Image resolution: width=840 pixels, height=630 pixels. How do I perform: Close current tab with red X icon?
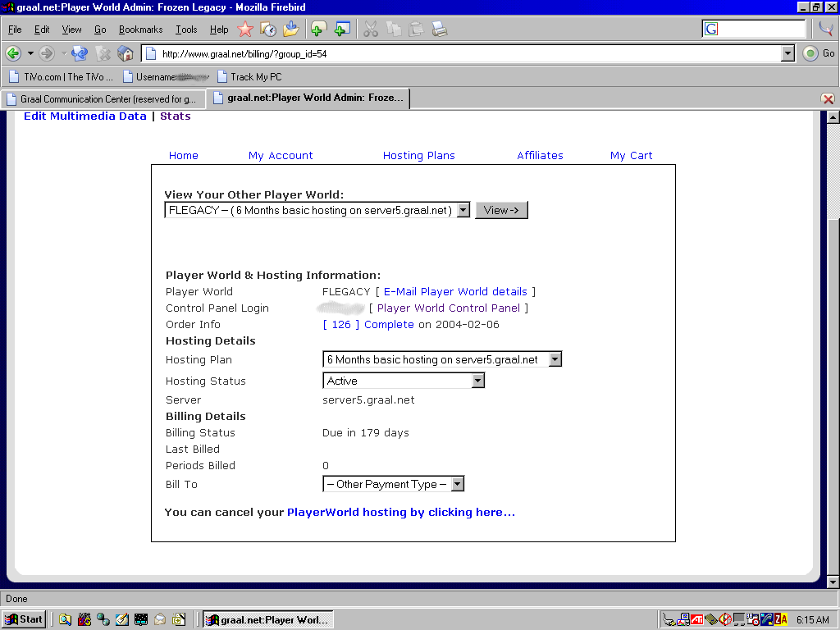828,98
